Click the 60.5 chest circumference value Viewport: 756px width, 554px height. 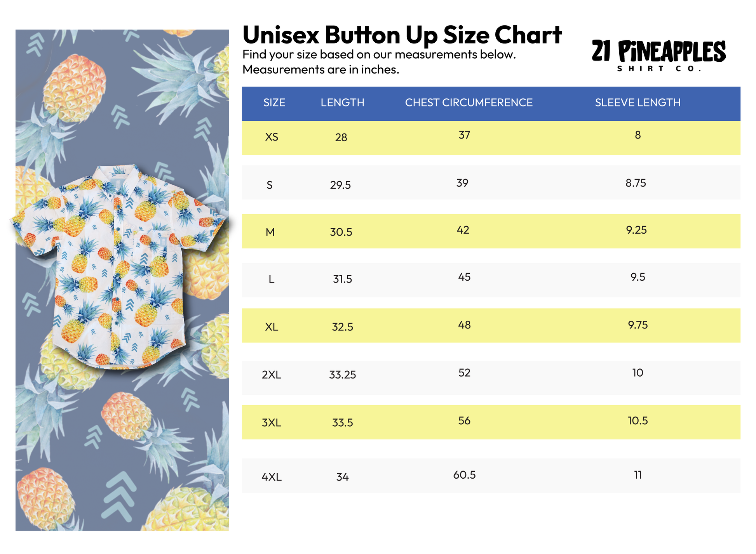click(464, 475)
